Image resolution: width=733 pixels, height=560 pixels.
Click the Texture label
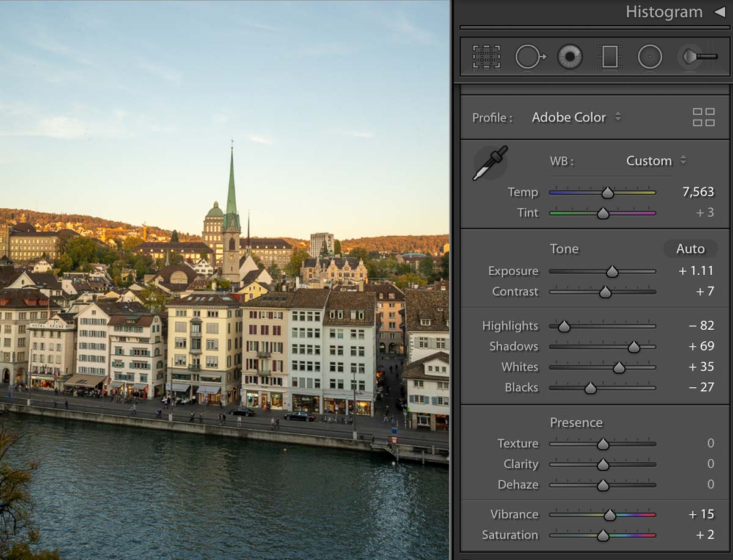[x=518, y=443]
